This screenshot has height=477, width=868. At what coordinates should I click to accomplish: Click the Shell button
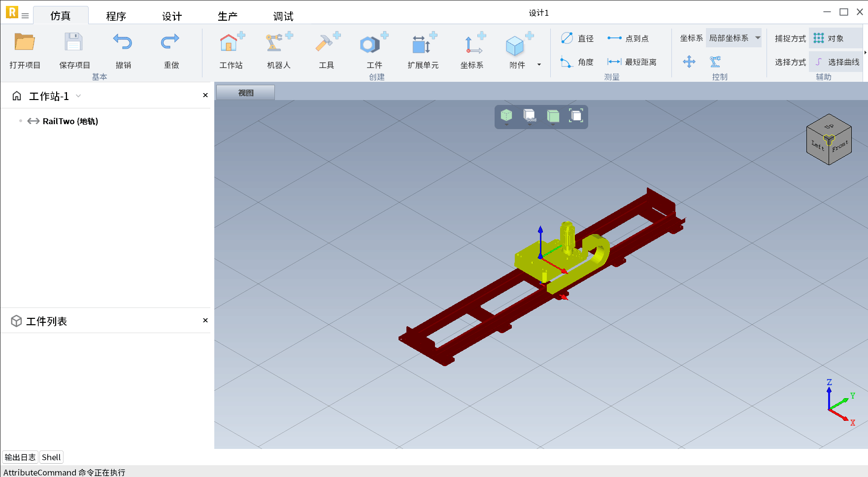[51, 457]
